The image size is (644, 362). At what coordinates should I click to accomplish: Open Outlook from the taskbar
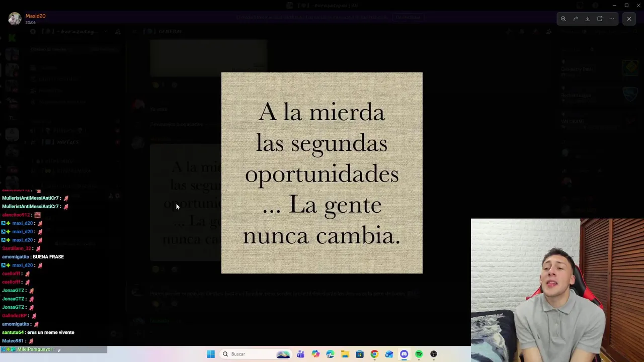tap(389, 354)
